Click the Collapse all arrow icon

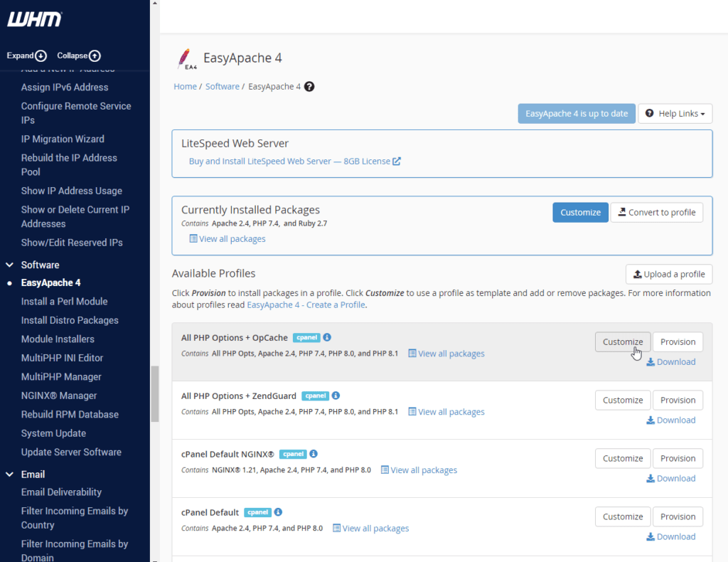click(x=95, y=55)
